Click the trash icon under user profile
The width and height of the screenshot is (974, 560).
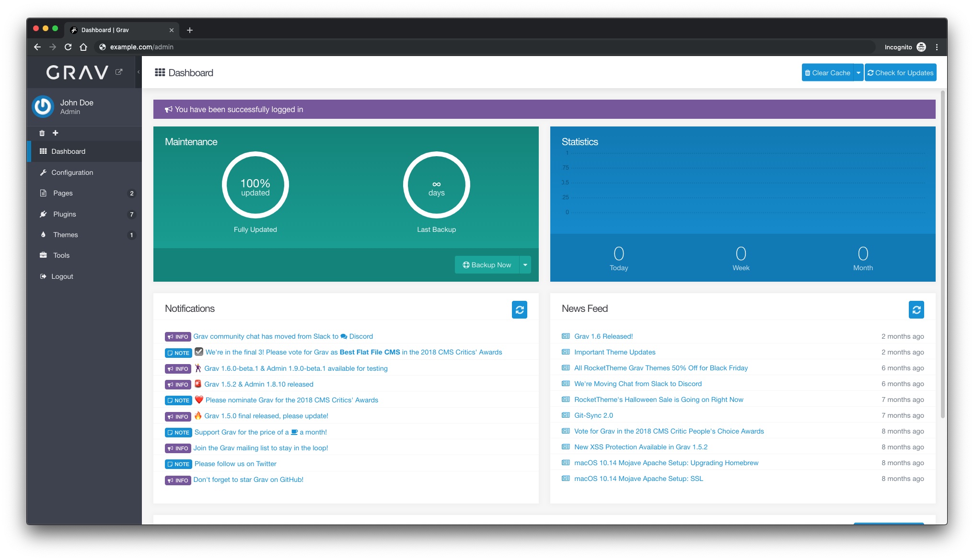[42, 133]
